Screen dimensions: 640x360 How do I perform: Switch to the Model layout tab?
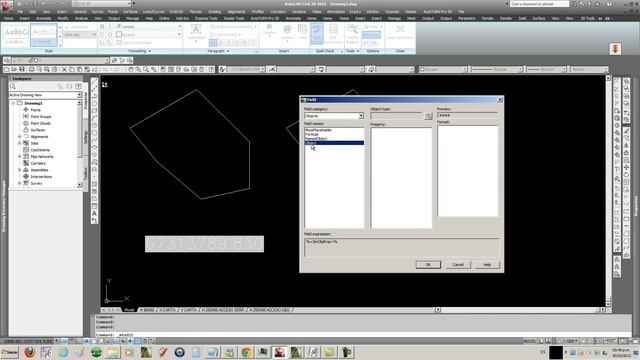click(129, 310)
